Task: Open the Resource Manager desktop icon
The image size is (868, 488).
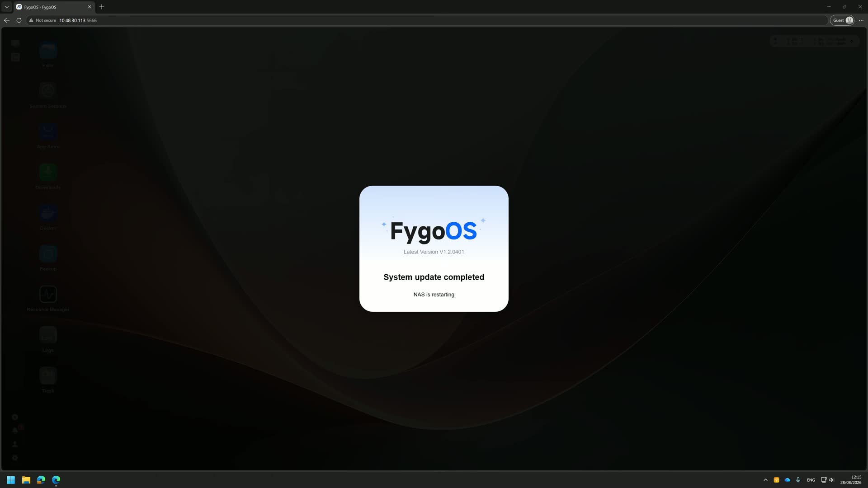Action: click(x=48, y=294)
